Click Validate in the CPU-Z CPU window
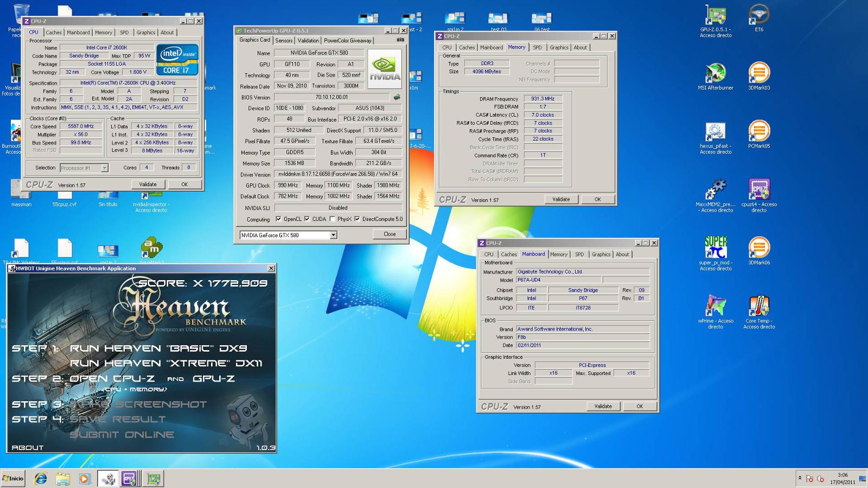This screenshot has width=868, height=488. [x=148, y=185]
